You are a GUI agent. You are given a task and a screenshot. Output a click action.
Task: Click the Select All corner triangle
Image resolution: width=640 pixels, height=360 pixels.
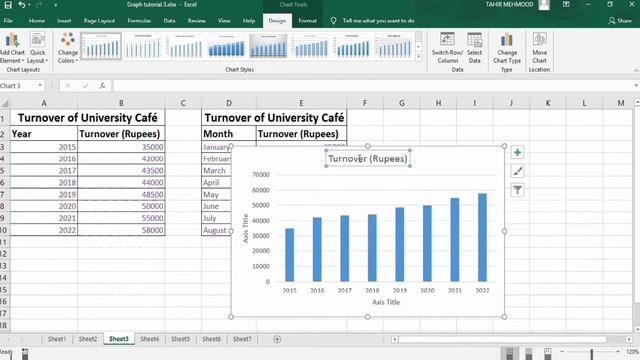[5, 103]
